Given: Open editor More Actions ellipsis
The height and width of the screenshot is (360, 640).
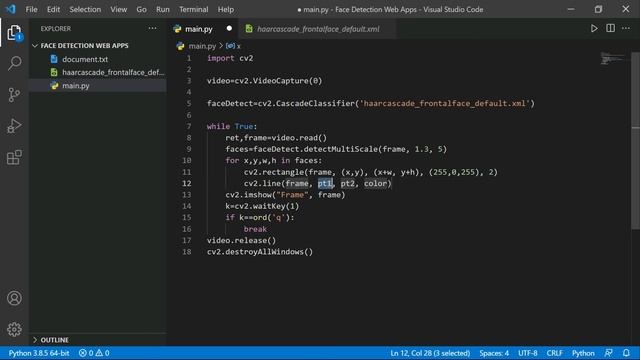Looking at the screenshot, I should point(626,29).
